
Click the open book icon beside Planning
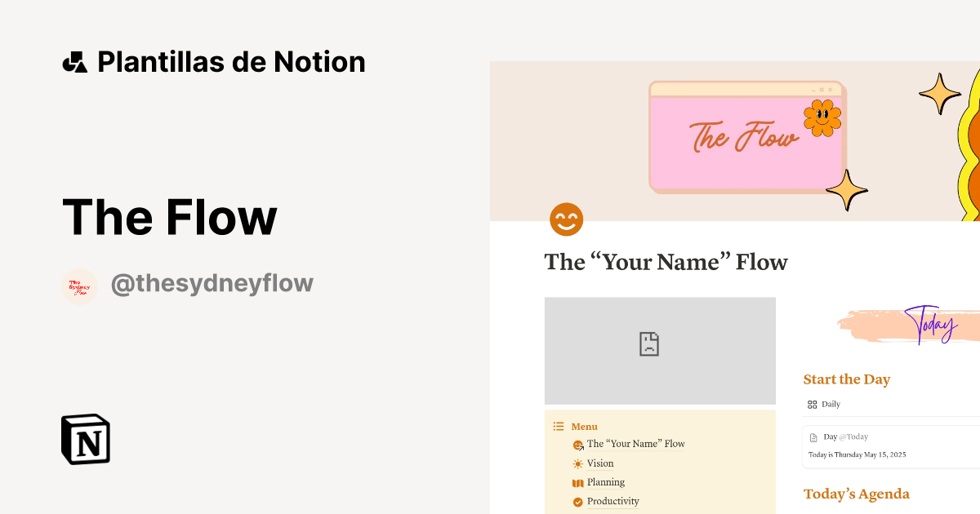[578, 481]
